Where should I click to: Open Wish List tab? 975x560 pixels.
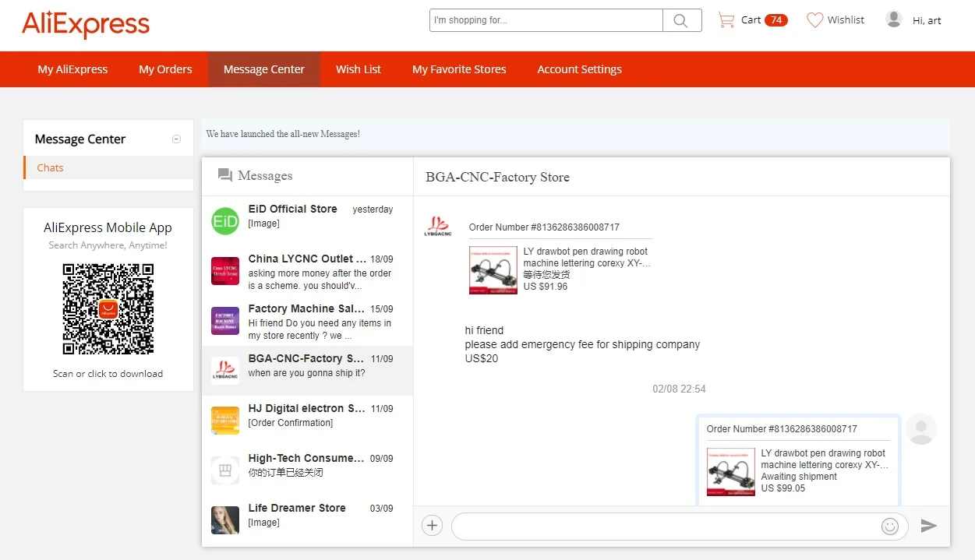359,69
